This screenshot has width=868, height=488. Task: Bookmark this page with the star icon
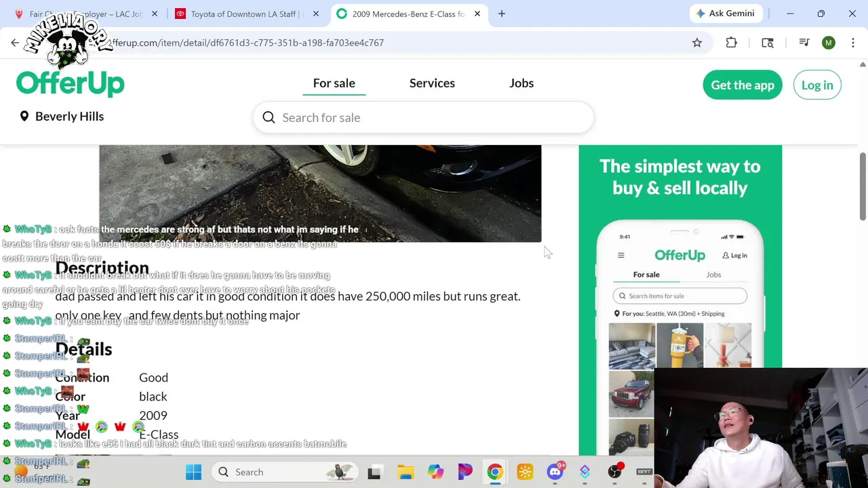(x=697, y=43)
